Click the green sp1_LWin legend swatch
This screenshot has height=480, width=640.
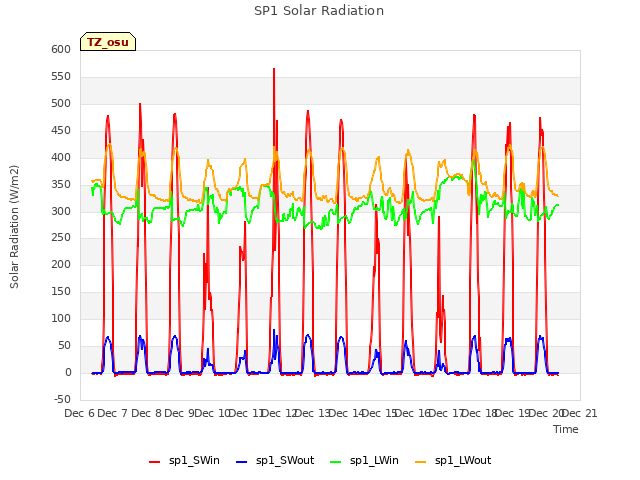(x=336, y=462)
